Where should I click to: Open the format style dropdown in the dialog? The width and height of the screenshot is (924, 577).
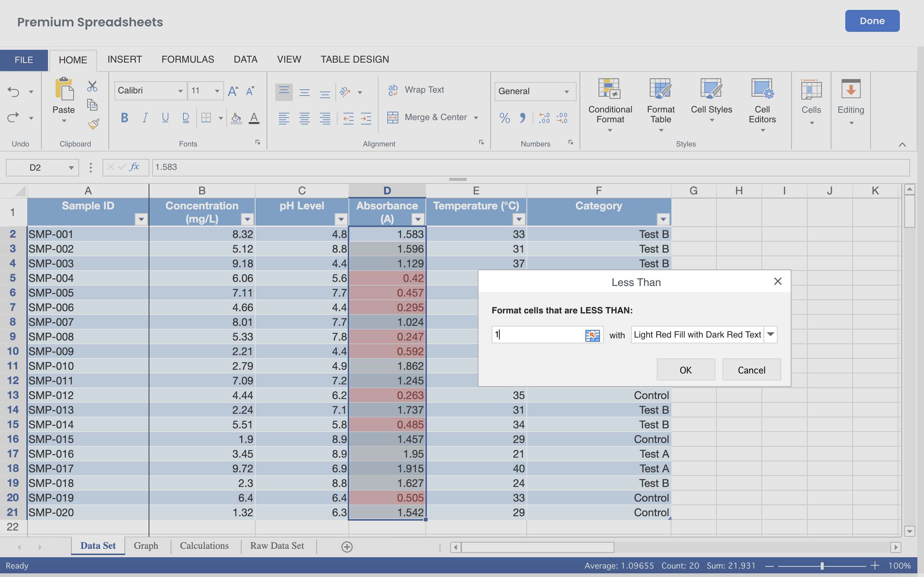tap(770, 335)
